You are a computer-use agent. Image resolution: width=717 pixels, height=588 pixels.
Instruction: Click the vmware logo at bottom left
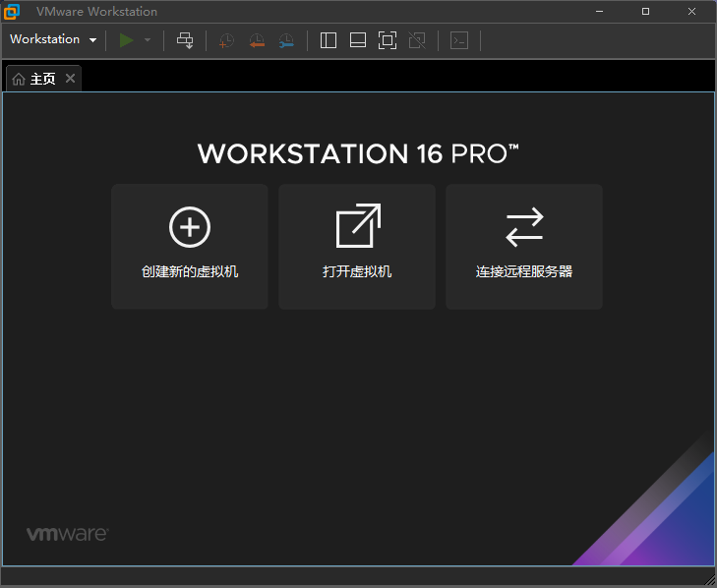point(67,534)
